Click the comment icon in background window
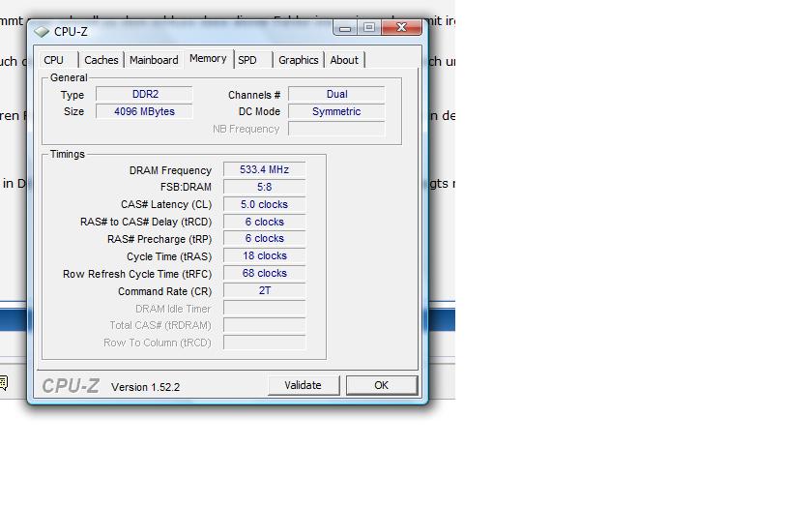 [3, 382]
